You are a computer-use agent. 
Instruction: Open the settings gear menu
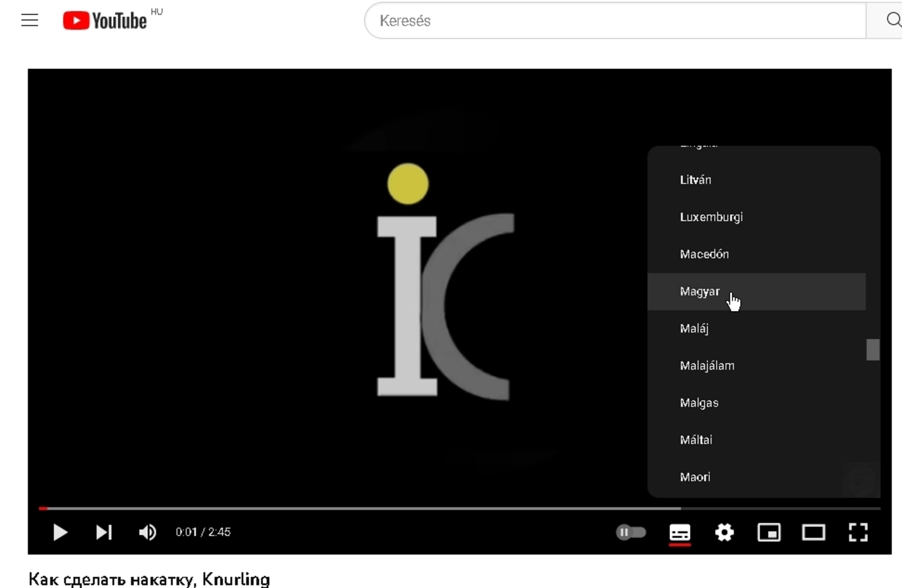click(x=724, y=532)
